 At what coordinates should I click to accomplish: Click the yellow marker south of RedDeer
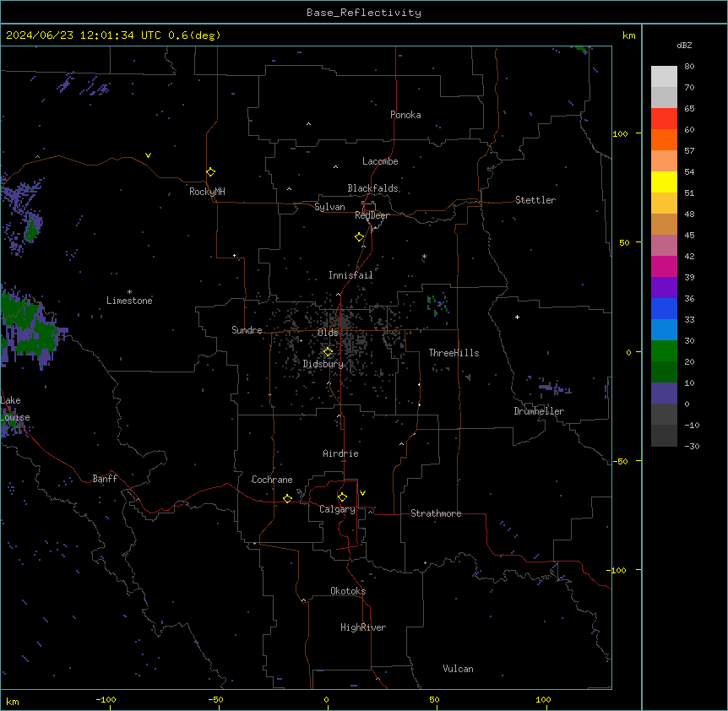tap(359, 237)
